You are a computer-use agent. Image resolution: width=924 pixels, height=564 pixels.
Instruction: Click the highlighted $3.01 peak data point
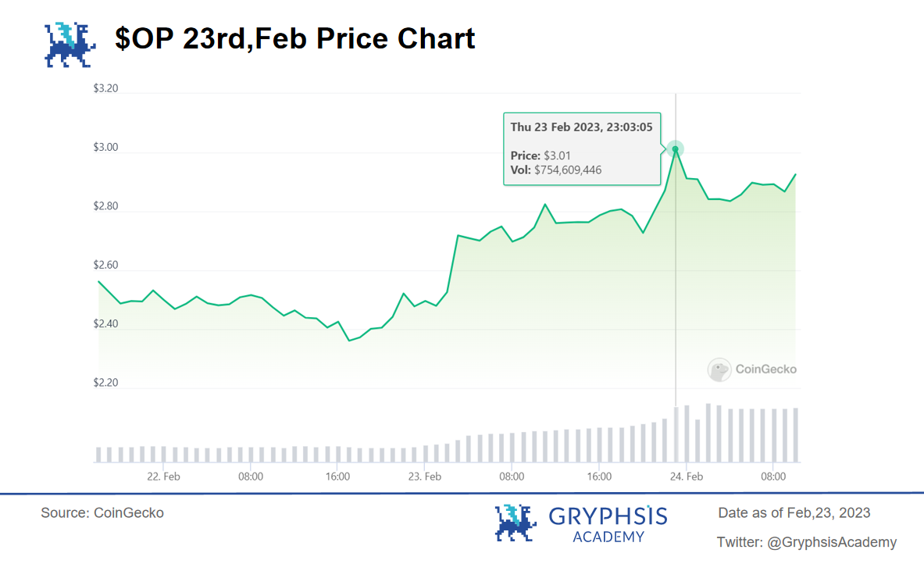676,148
